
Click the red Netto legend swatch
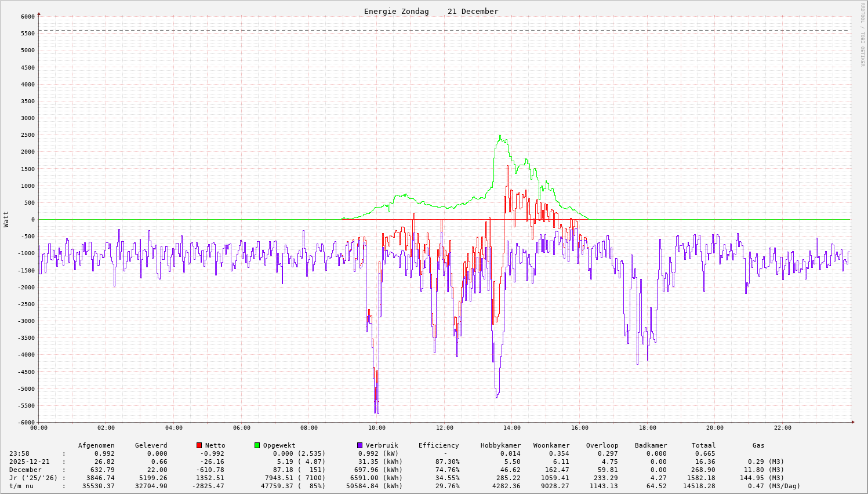click(x=199, y=445)
